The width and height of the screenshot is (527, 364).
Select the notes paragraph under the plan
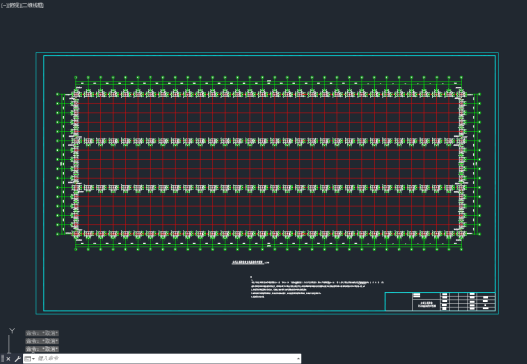pyautogui.click(x=317, y=288)
